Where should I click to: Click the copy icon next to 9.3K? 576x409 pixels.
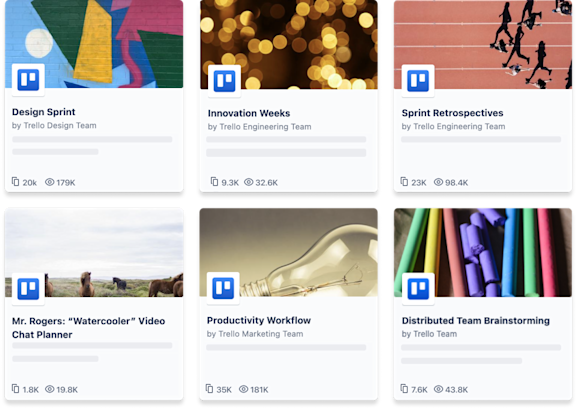point(214,182)
